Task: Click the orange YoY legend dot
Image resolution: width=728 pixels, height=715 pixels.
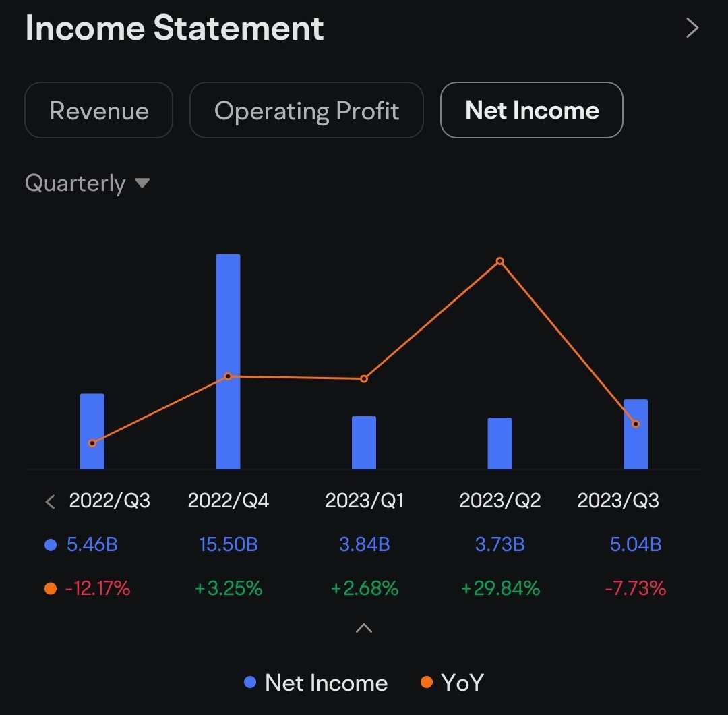Action: (427, 683)
